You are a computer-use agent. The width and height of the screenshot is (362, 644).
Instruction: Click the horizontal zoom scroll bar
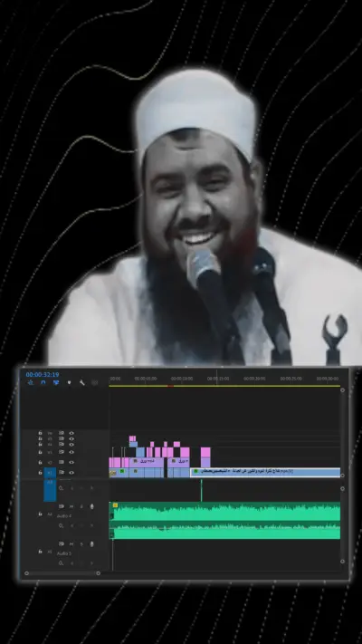click(62, 573)
